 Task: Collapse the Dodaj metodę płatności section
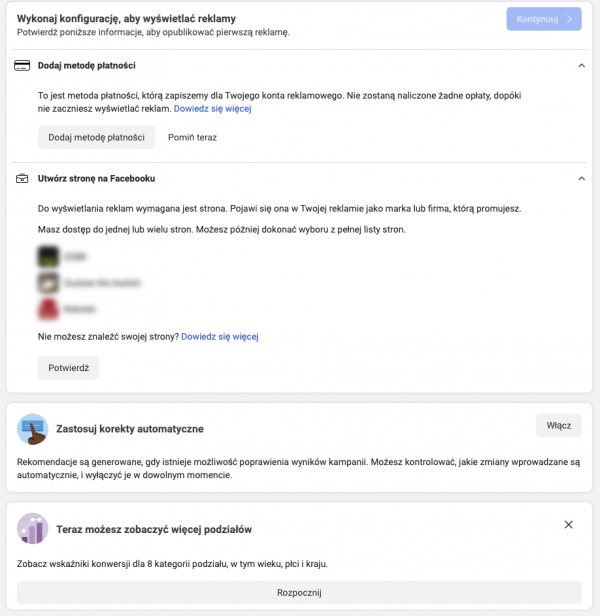(581, 66)
